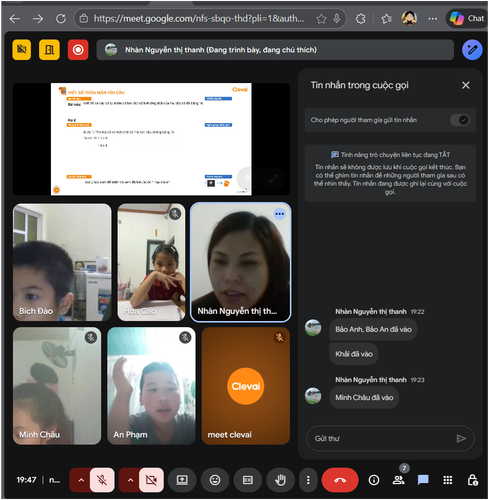The height and width of the screenshot is (500, 489).
Task: Click the message 'Bảo Anh, Bảo An đã vào'
Action: [373, 329]
